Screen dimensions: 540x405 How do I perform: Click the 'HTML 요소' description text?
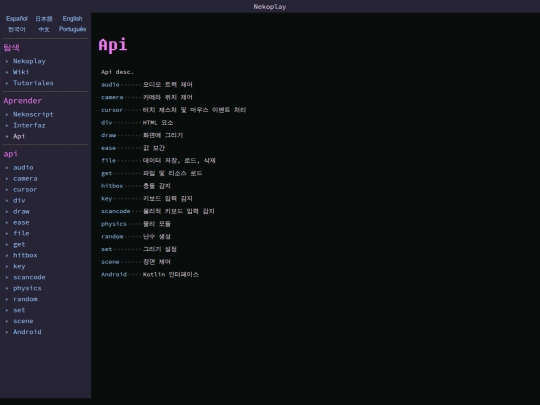pyautogui.click(x=158, y=123)
